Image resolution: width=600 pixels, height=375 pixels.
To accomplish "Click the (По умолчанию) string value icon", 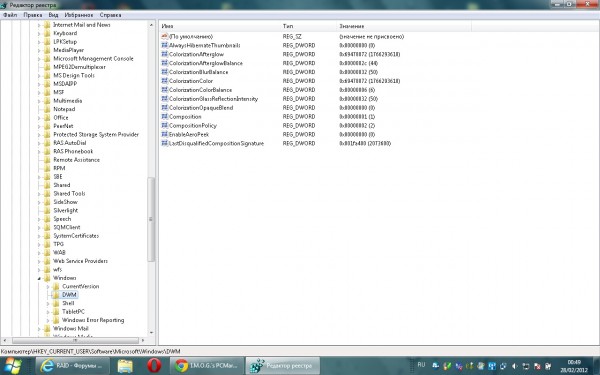I will pos(165,36).
